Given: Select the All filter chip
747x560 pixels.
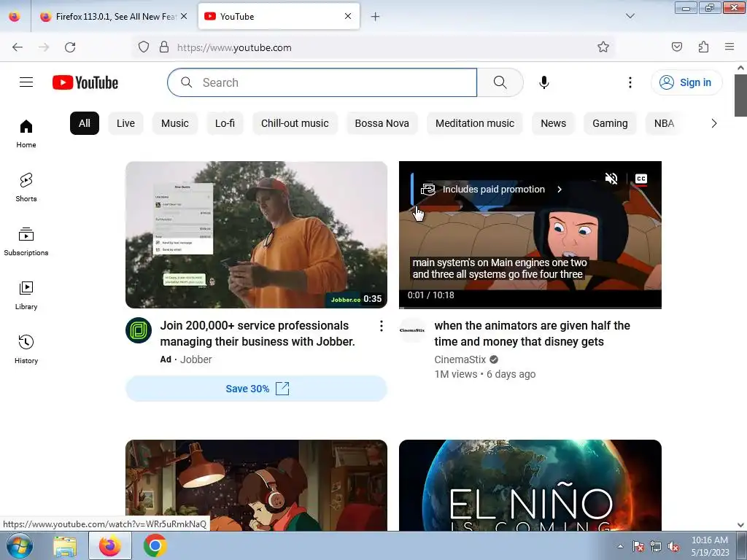Looking at the screenshot, I should tap(85, 123).
